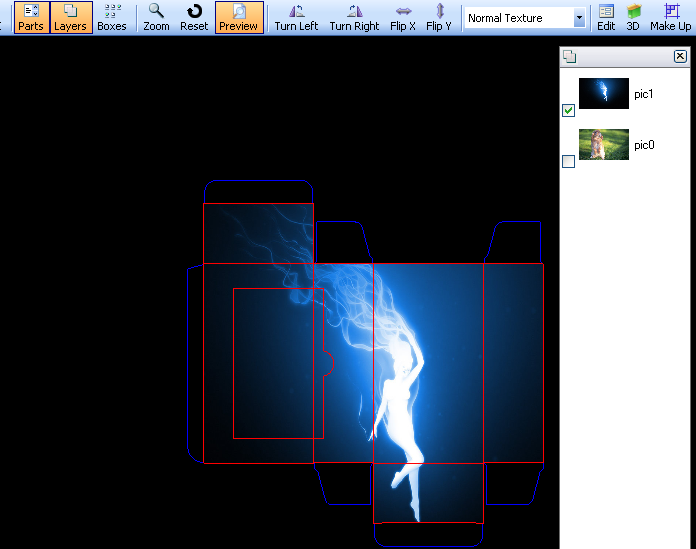Click the Edit toolbar icon

606,17
